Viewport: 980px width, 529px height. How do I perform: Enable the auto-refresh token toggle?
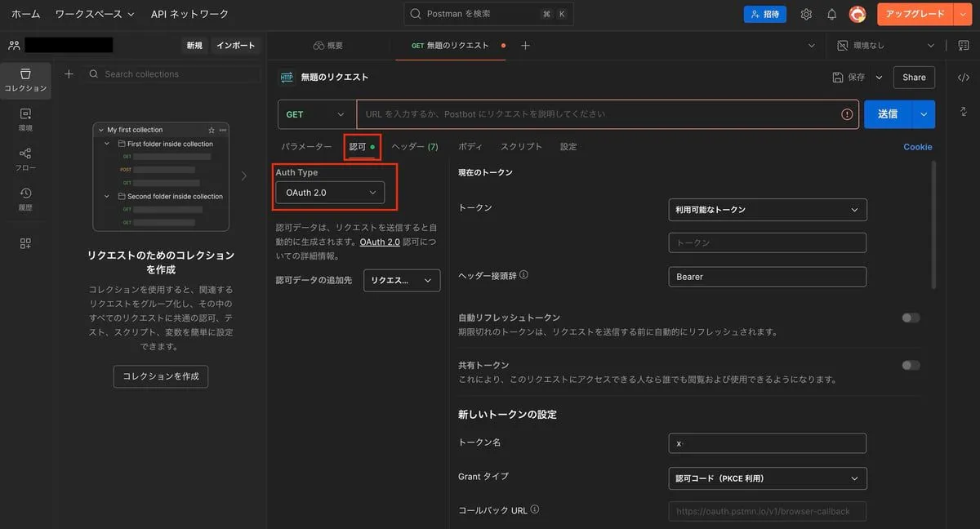[911, 318]
